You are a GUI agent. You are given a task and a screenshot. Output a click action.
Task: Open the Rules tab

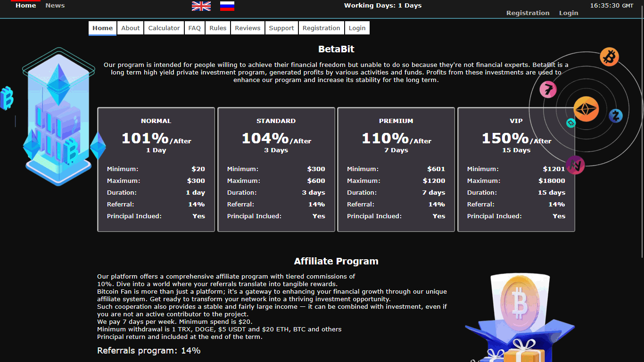218,28
